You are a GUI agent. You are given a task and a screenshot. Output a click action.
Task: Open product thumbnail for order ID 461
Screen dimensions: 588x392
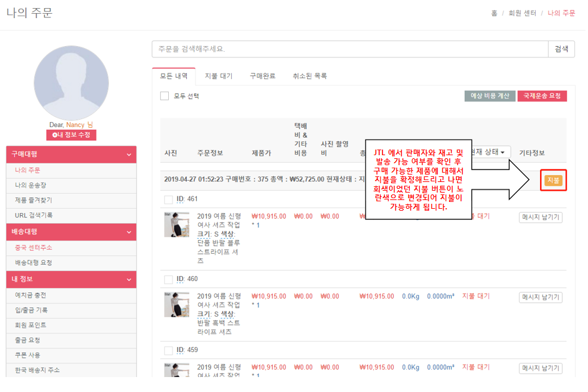(x=176, y=224)
